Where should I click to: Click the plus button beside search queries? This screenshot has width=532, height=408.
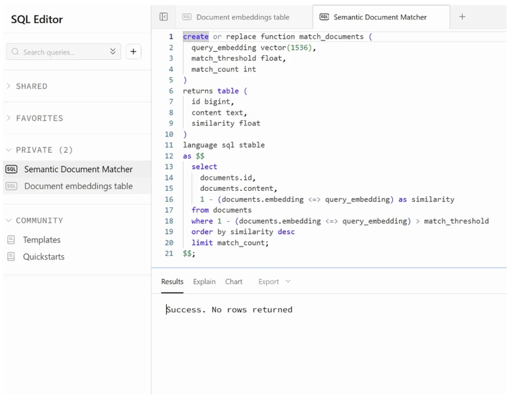point(133,52)
